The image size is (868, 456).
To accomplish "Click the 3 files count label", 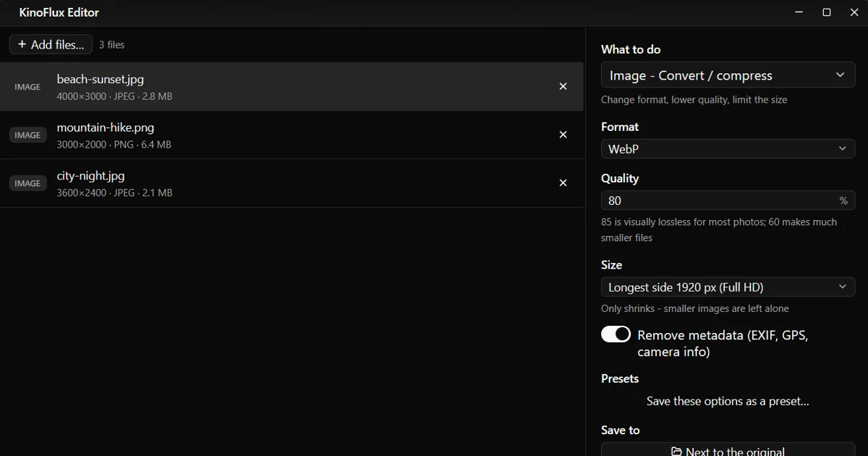I will click(111, 45).
